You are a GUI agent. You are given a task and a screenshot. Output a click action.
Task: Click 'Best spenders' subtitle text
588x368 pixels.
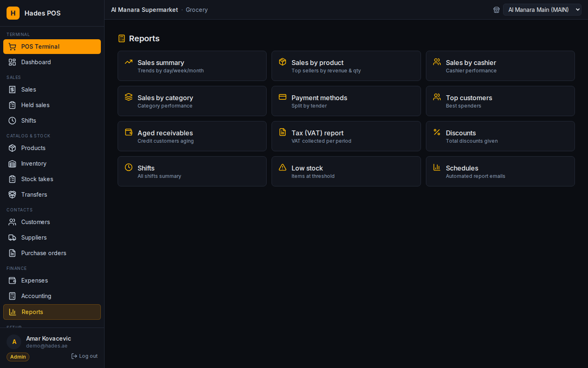(x=463, y=106)
